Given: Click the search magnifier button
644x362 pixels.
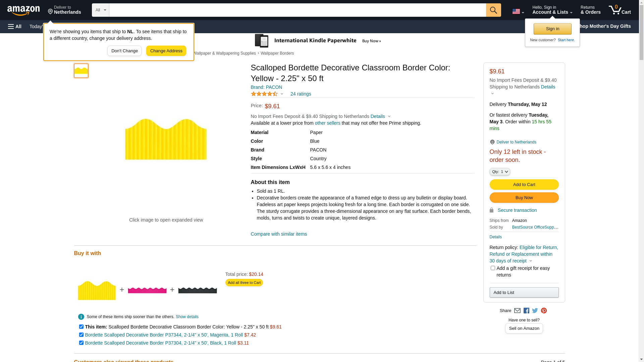Looking at the screenshot, I should tap(493, 10).
